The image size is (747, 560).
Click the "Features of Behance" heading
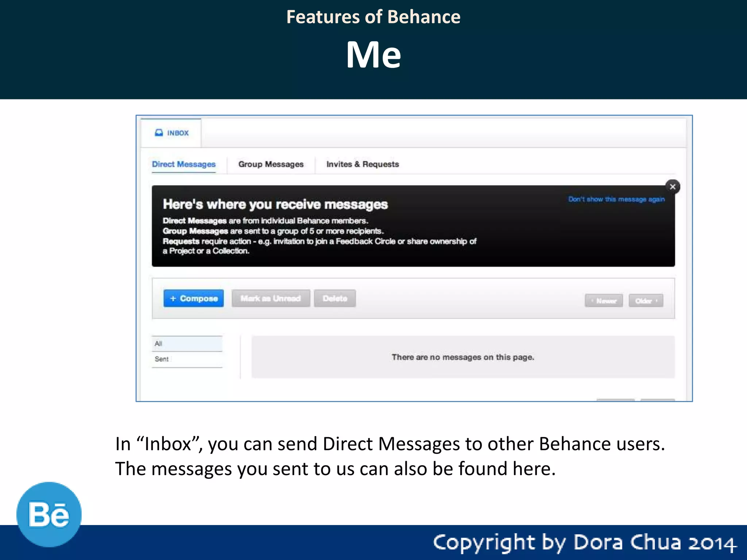(373, 17)
